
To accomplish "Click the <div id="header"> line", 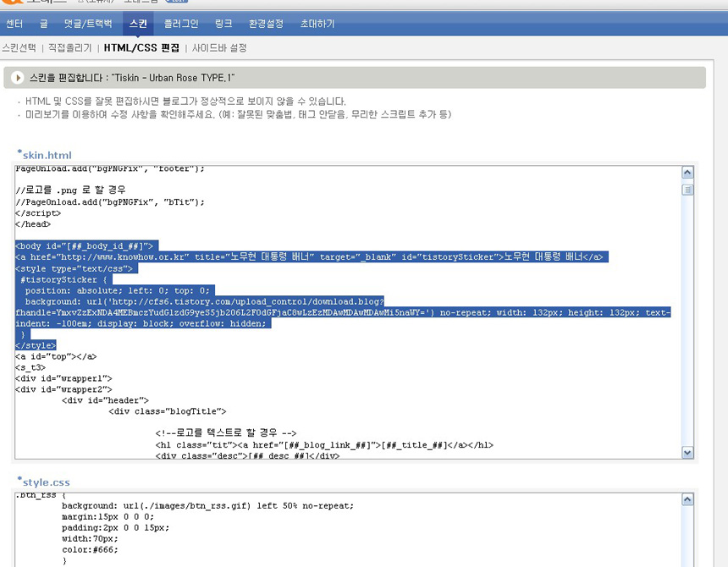I will tap(106, 400).
